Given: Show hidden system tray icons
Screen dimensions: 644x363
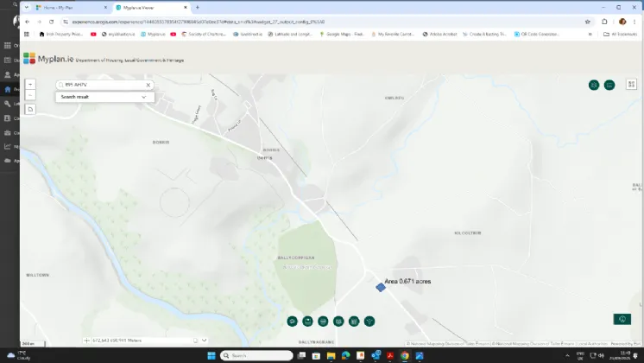Looking at the screenshot, I should 568,355.
